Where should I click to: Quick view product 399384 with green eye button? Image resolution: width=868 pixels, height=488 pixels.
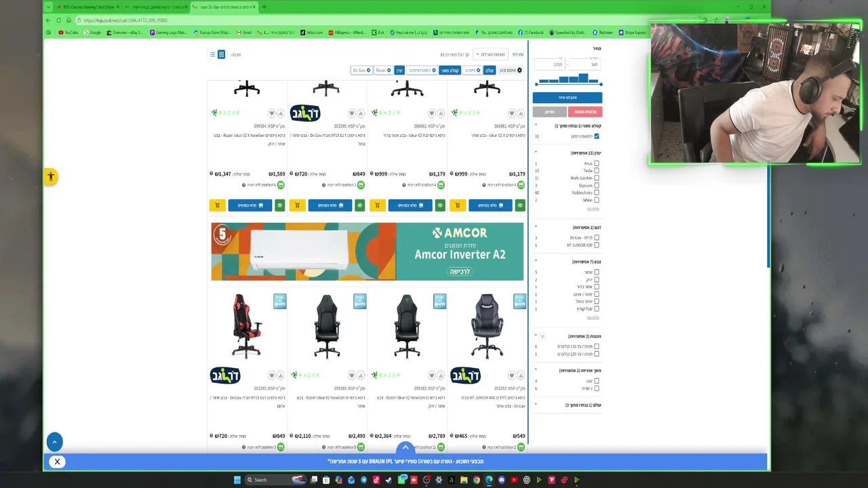click(x=279, y=205)
